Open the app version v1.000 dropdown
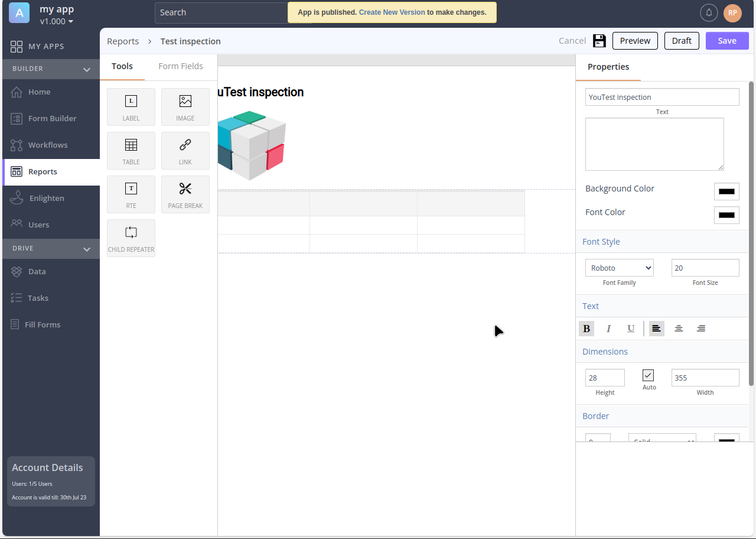 click(x=57, y=21)
